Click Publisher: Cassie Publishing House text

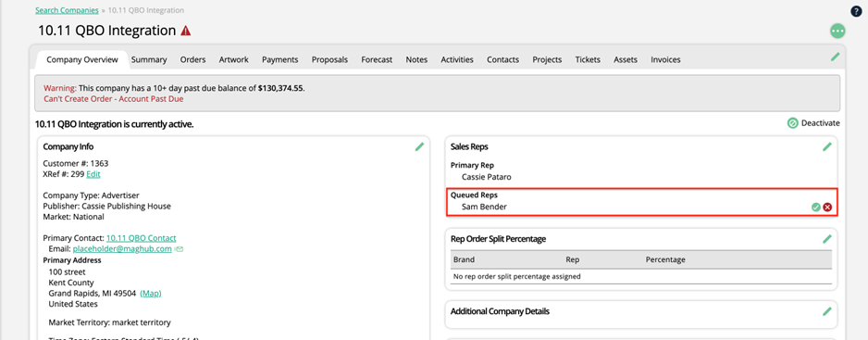pos(106,207)
